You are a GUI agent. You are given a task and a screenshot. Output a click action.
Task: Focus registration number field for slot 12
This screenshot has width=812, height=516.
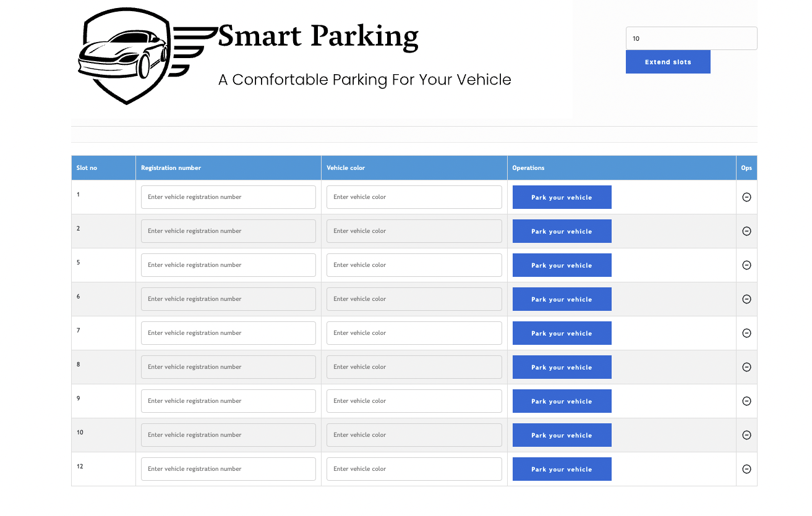pos(228,469)
